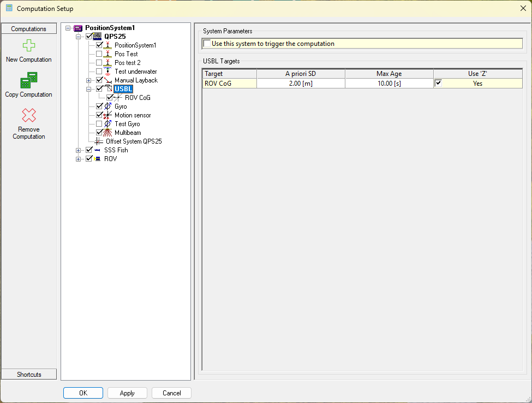
Task: Select the Motion sensor icon in tree
Action: click(107, 115)
